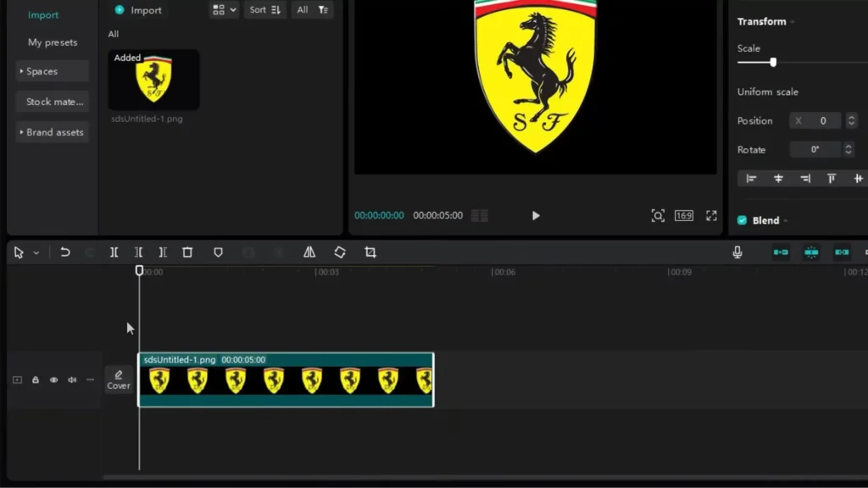Adjust the Scale slider handle

773,63
